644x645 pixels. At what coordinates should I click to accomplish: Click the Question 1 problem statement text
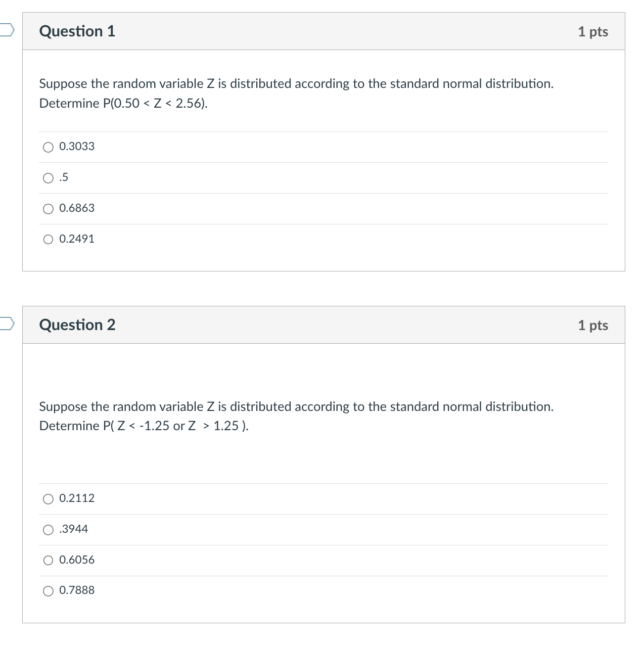[x=296, y=94]
